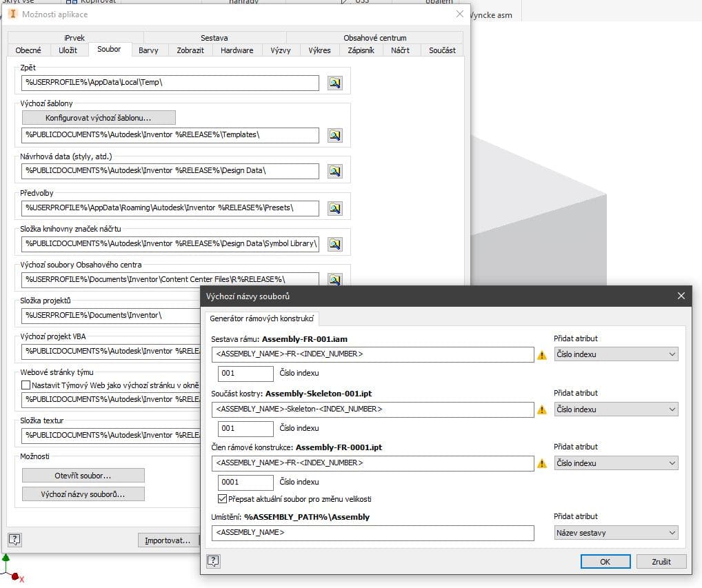This screenshot has width=702, height=588.
Task: Click Konfigurovat výchozí šablonu button
Action: click(99, 118)
